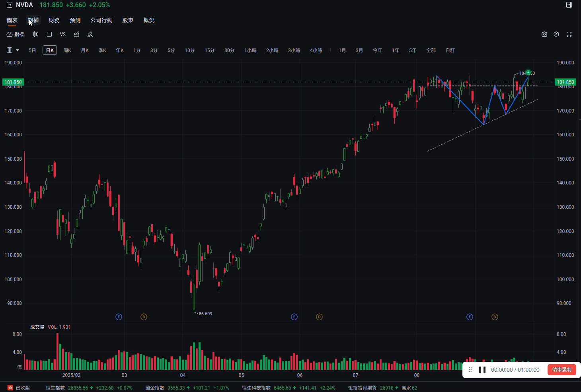This screenshot has height=392, width=581.
Task: Select the 周K weekly candle interval
Action: (x=67, y=50)
